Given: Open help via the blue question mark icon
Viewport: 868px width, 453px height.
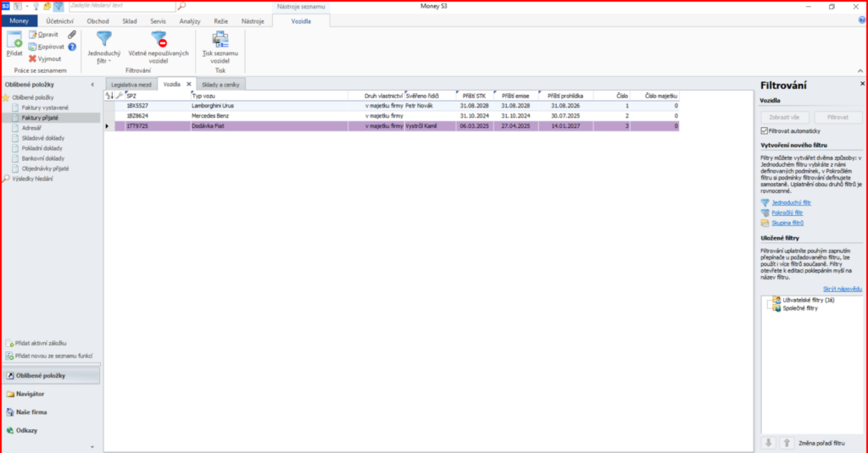Looking at the screenshot, I should click(72, 47).
